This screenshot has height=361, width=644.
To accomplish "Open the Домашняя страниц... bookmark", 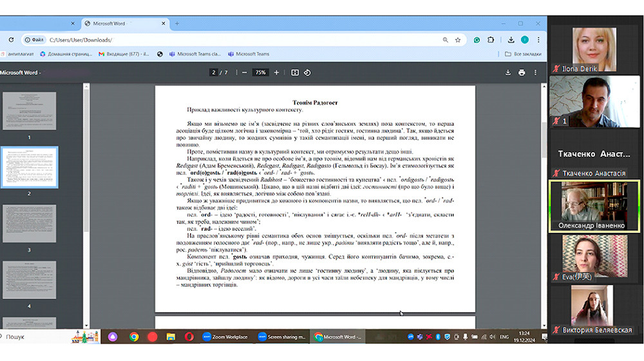I will click(x=66, y=54).
